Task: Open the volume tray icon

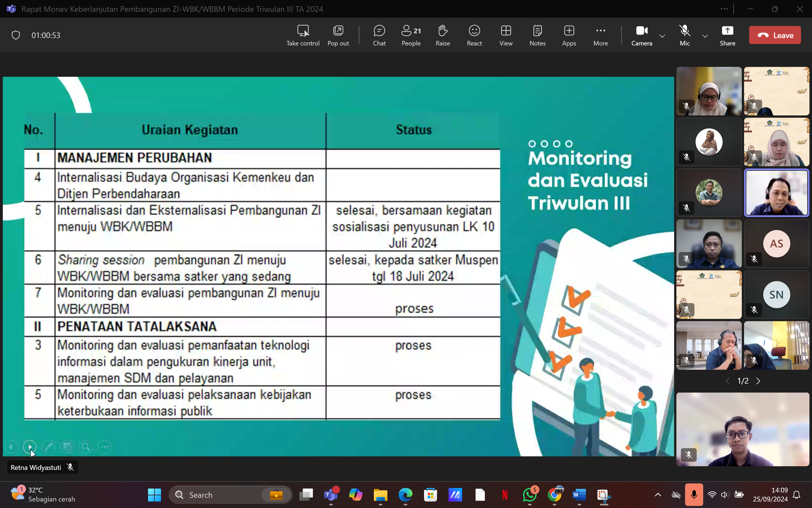Action: coord(725,495)
